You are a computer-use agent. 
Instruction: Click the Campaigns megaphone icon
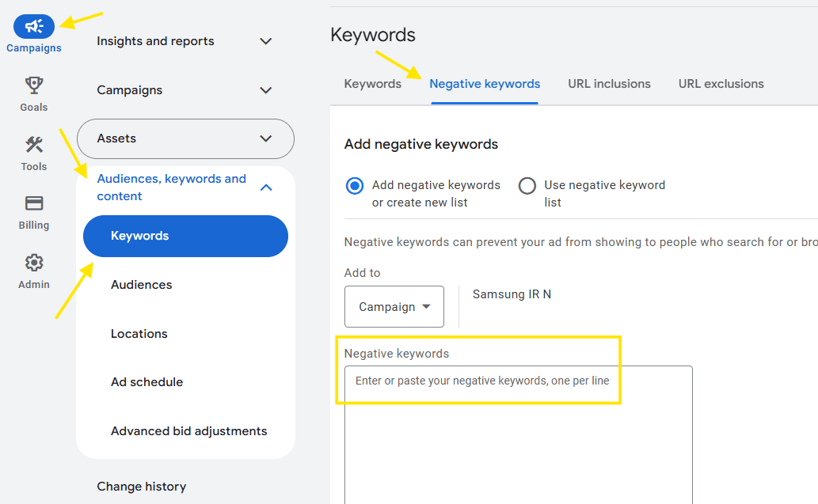pyautogui.click(x=34, y=27)
